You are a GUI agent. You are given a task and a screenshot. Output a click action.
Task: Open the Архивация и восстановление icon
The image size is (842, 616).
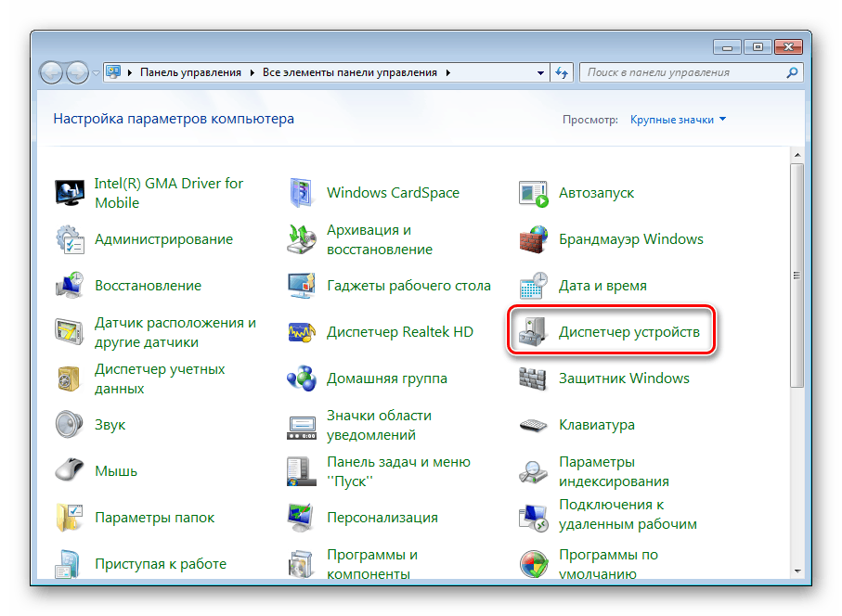click(x=302, y=239)
